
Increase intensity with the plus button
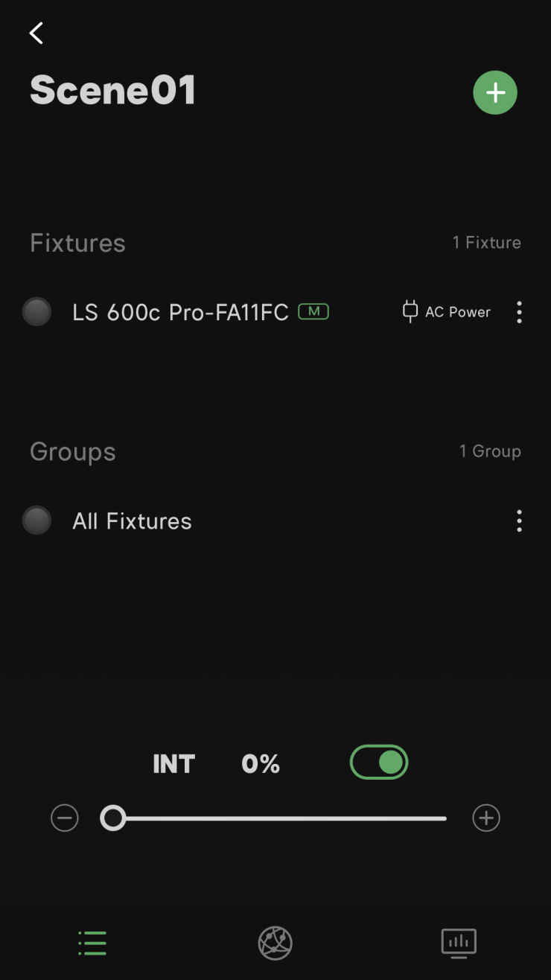point(486,818)
